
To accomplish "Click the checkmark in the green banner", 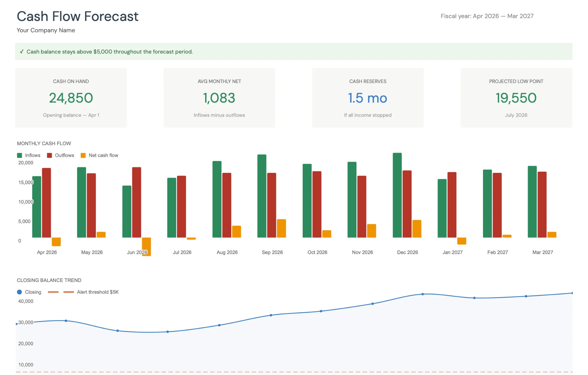I will (21, 51).
